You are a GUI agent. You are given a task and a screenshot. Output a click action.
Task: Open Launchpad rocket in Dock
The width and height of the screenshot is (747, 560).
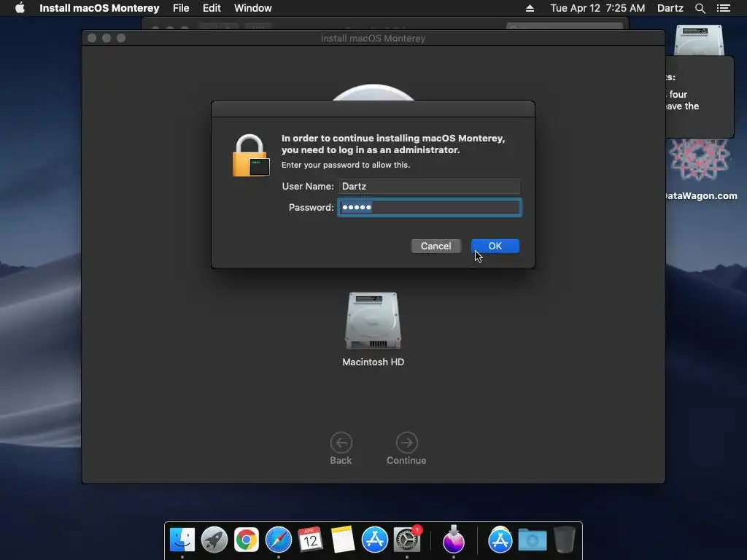(x=214, y=540)
